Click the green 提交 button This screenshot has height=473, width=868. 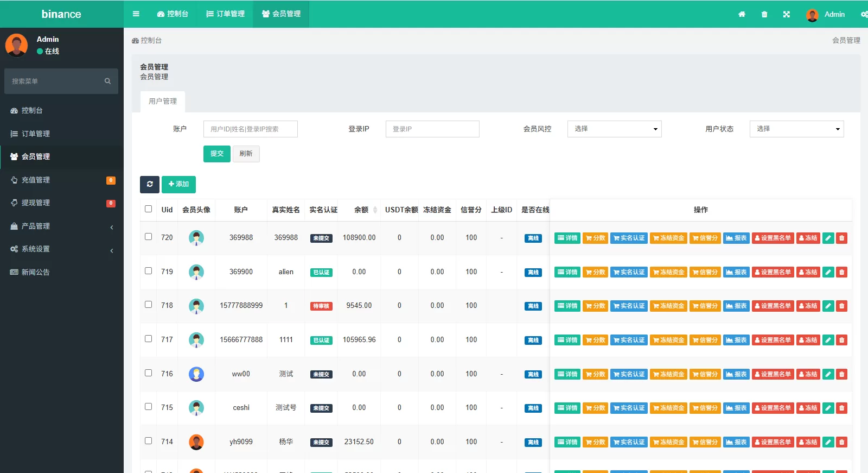217,154
